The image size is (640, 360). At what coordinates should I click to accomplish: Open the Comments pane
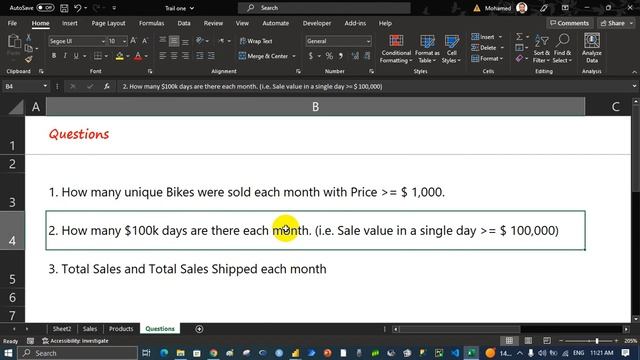coord(569,23)
